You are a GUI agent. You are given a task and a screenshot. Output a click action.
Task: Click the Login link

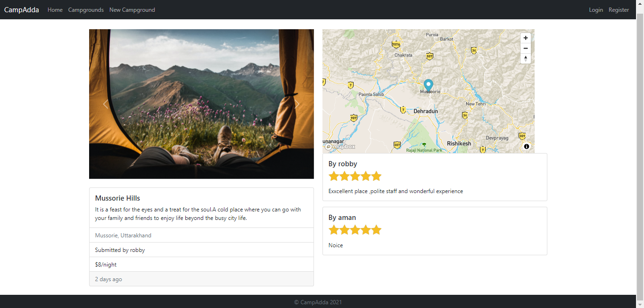click(x=596, y=10)
